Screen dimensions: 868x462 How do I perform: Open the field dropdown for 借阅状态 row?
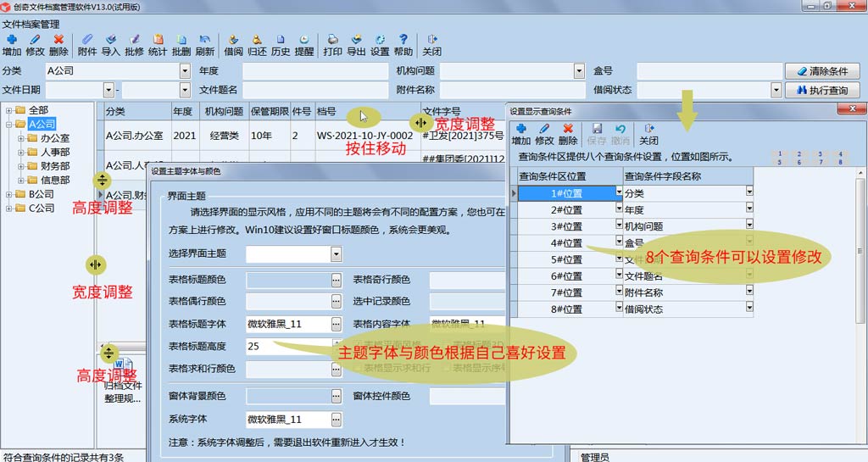[749, 307]
